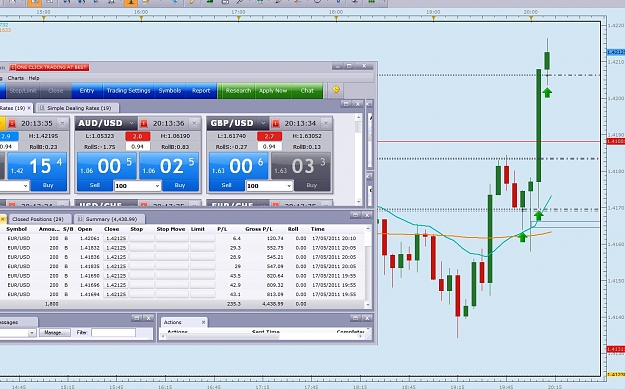Open the Symbols list from the toolbar
Screen dimensions: 625x389
pos(170,91)
